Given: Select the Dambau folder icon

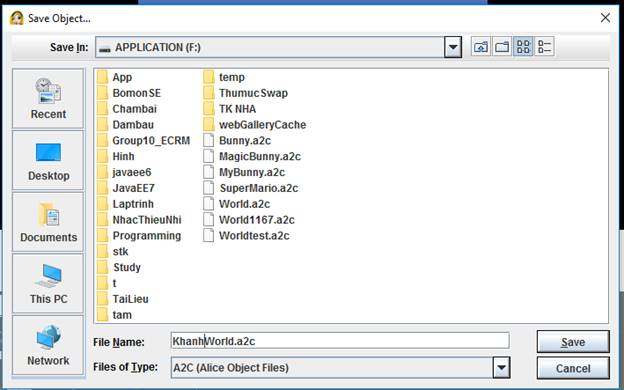Looking at the screenshot, I should point(103,125).
